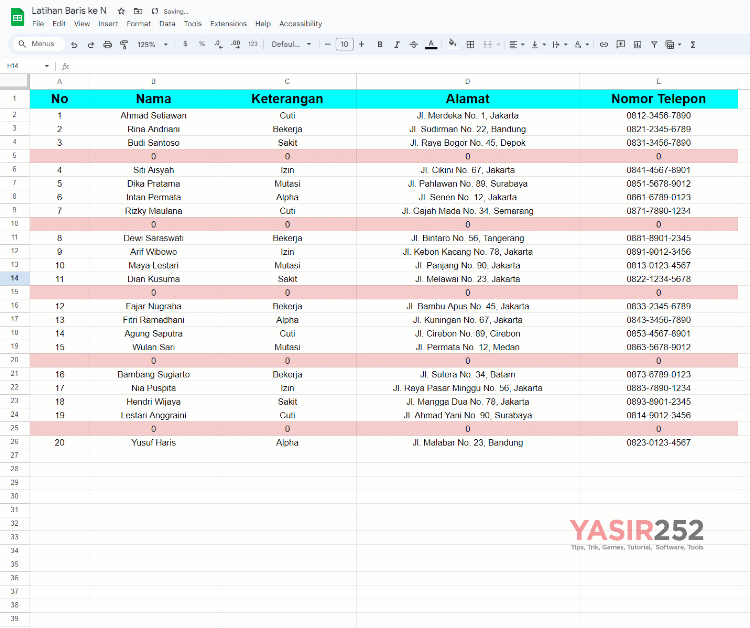Screen dimensions: 750x628
Task: Toggle the create a filter button
Action: (x=654, y=44)
